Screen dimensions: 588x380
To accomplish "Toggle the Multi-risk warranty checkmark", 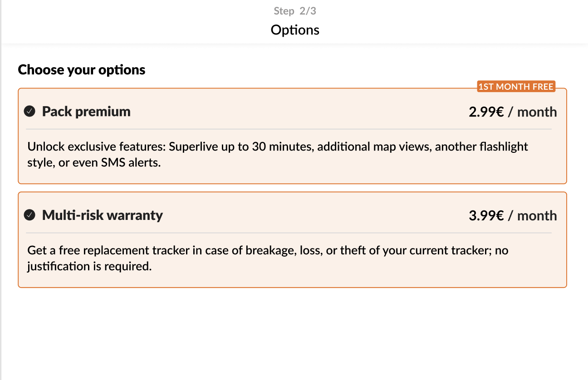I will (x=30, y=215).
